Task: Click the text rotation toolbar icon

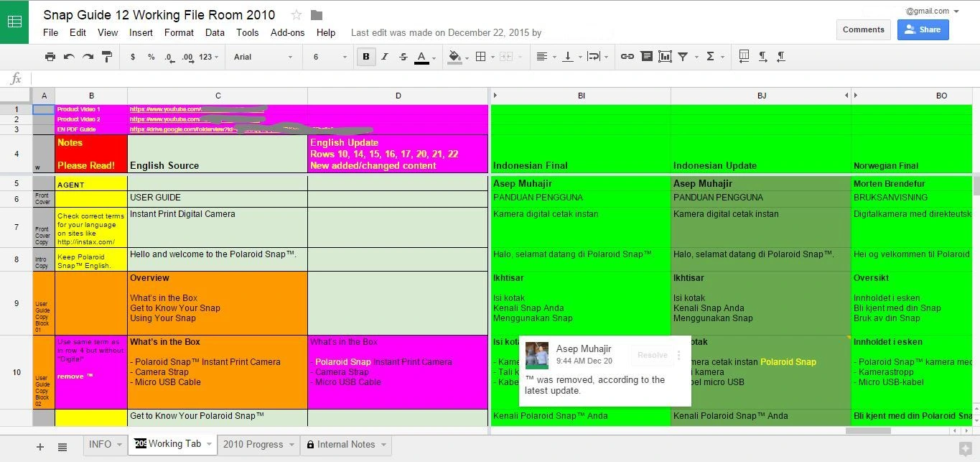Action: [744, 56]
